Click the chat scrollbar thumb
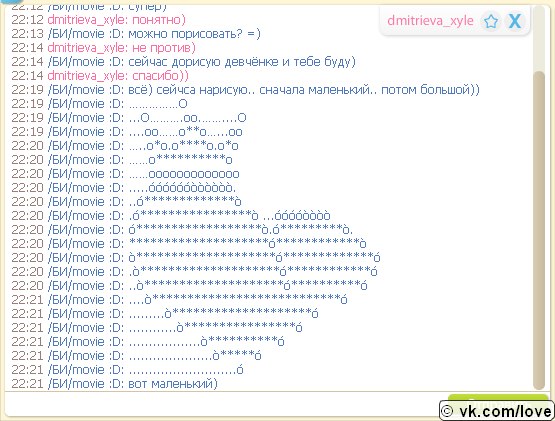This screenshot has height=421, width=555. pyautogui.click(x=539, y=229)
